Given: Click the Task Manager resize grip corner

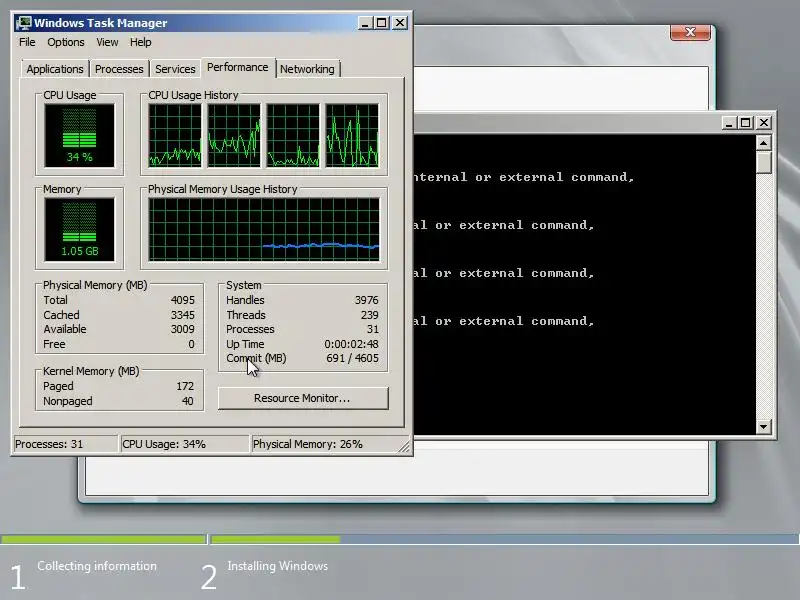Looking at the screenshot, I should click(x=404, y=447).
